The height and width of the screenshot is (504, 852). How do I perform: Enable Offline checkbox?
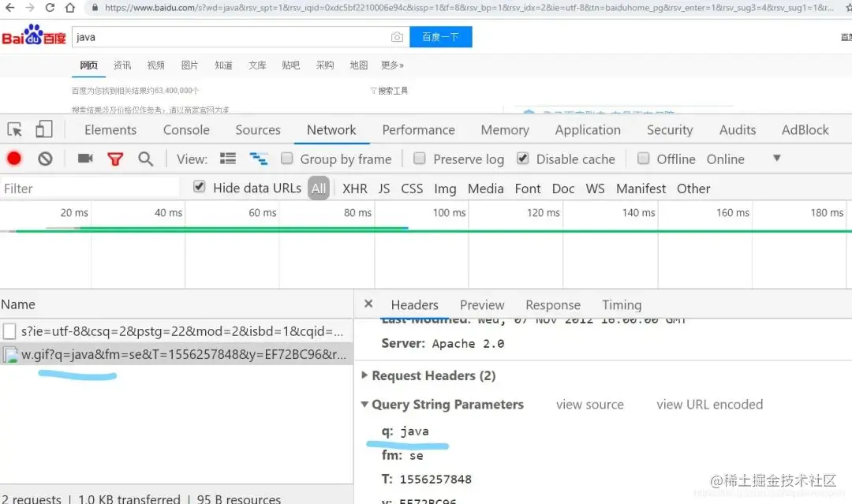[643, 158]
